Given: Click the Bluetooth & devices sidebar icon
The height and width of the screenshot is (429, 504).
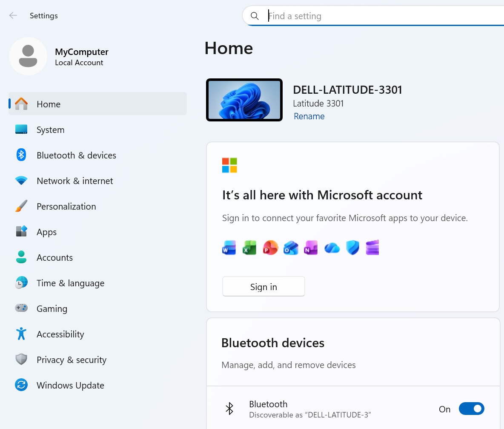Looking at the screenshot, I should coord(21,155).
